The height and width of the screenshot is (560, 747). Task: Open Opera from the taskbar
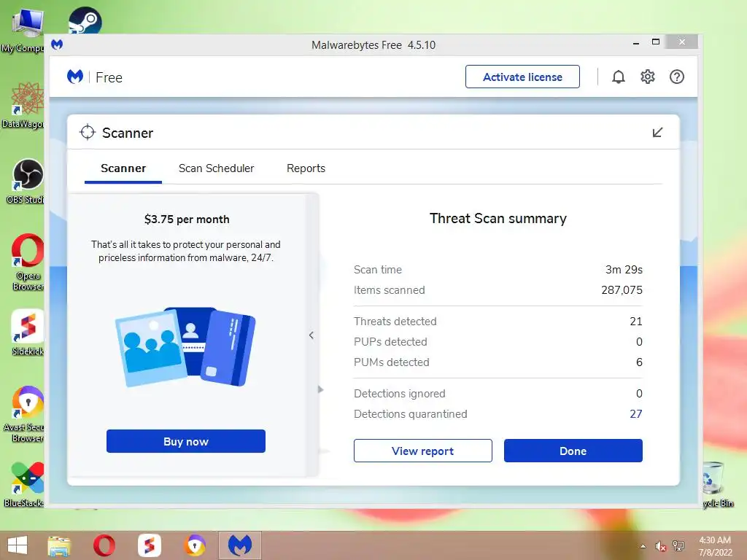coord(104,545)
